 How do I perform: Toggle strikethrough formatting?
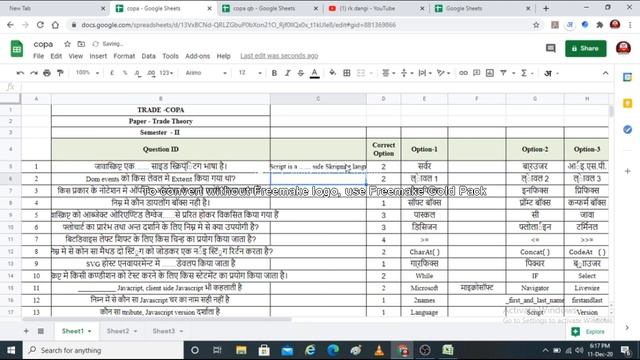point(301,73)
